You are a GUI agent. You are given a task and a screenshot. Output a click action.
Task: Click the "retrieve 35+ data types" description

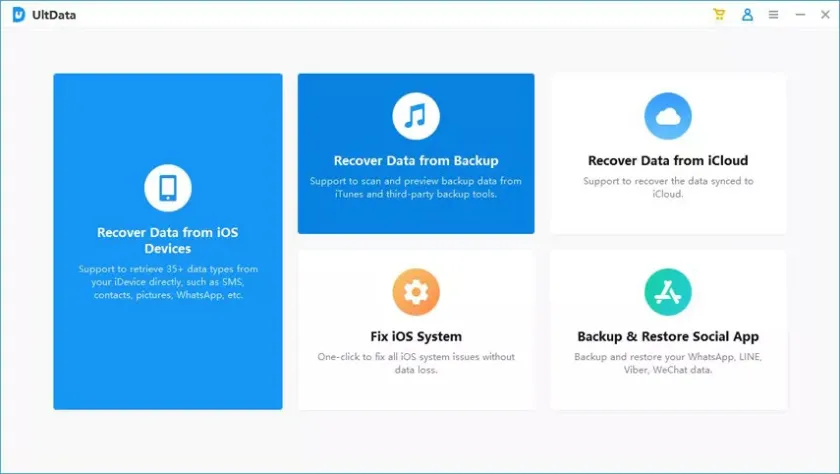[168, 282]
